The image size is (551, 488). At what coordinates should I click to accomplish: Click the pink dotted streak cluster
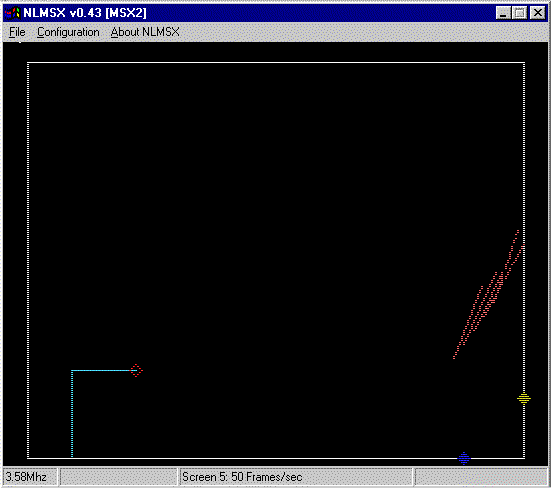tap(489, 294)
